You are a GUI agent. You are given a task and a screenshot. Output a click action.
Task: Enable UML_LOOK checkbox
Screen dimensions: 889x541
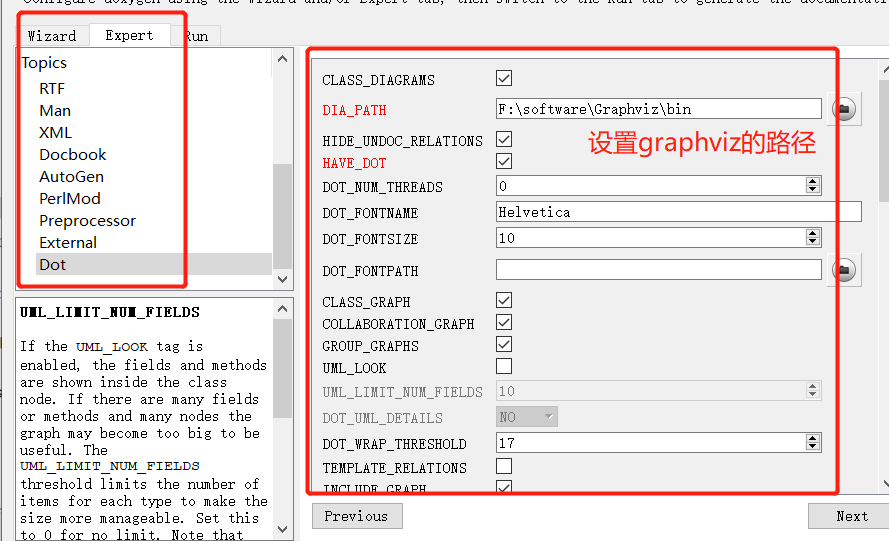[503, 366]
